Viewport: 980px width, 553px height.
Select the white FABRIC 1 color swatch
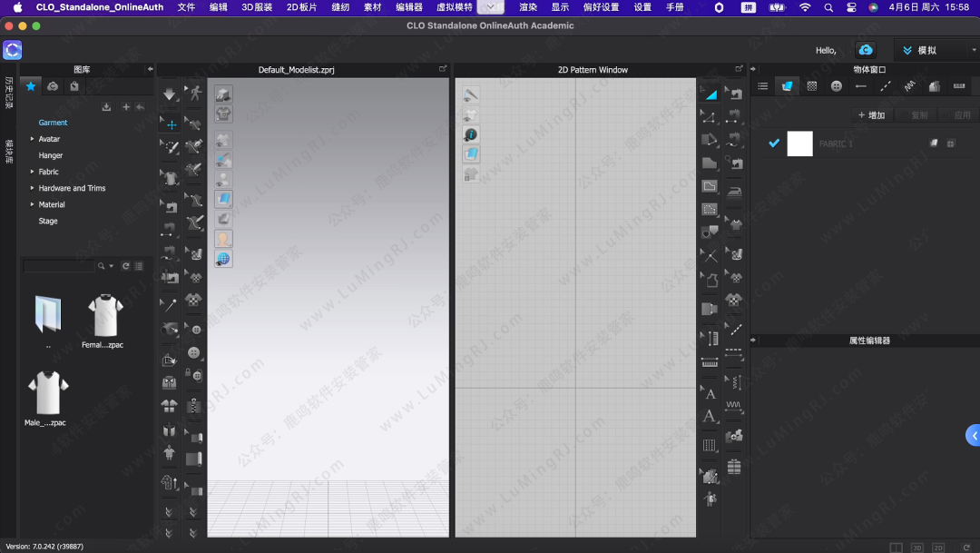[x=799, y=143]
